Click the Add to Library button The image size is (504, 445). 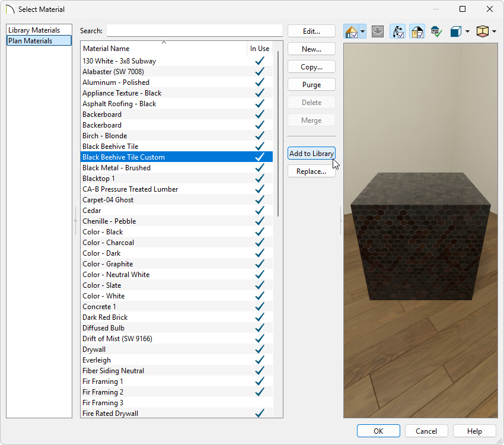click(311, 153)
